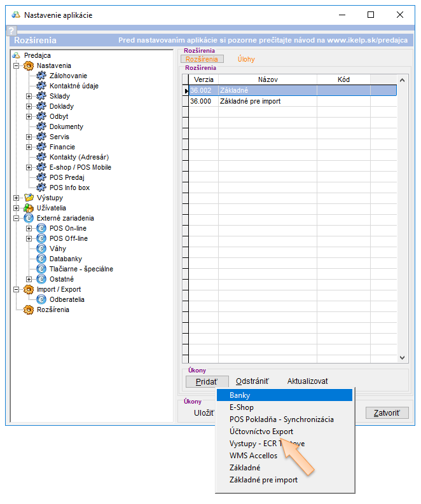The width and height of the screenshot is (421, 504).
Task: Select Účtovníctvo Export from the menu
Action: (261, 431)
